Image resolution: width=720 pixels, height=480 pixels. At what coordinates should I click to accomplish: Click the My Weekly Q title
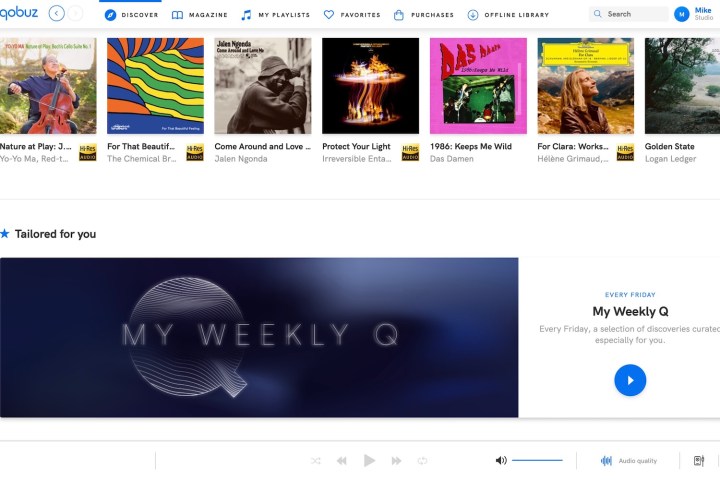630,311
